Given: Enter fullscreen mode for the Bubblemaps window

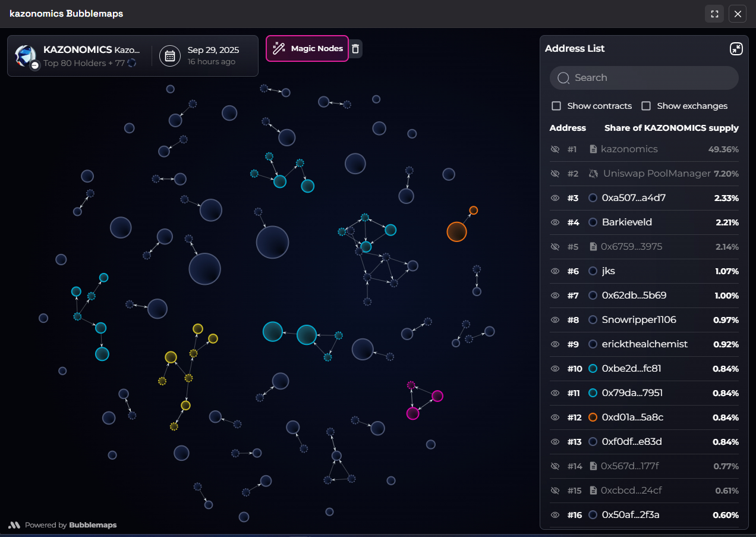Looking at the screenshot, I should click(x=714, y=14).
